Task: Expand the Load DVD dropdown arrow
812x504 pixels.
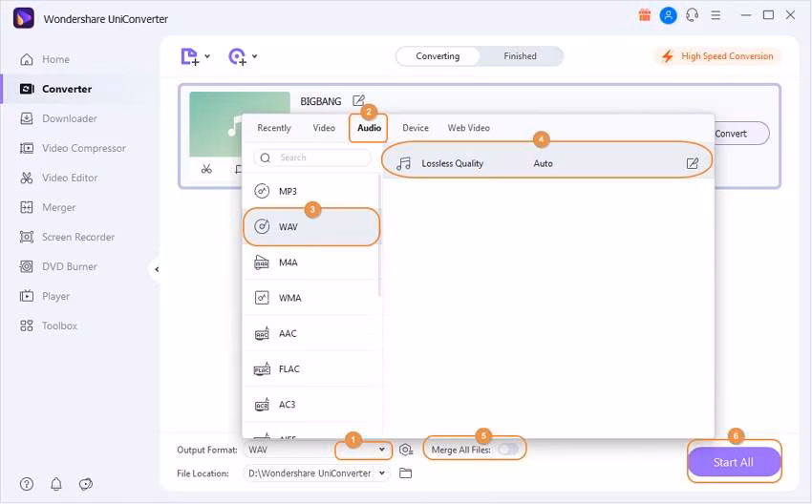Action: tap(255, 56)
